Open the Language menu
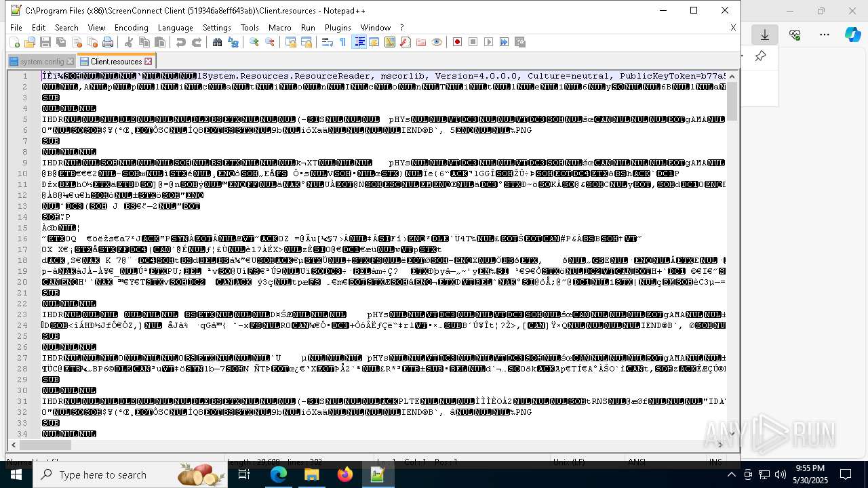Screen dimensions: 868x488 (x=175, y=28)
